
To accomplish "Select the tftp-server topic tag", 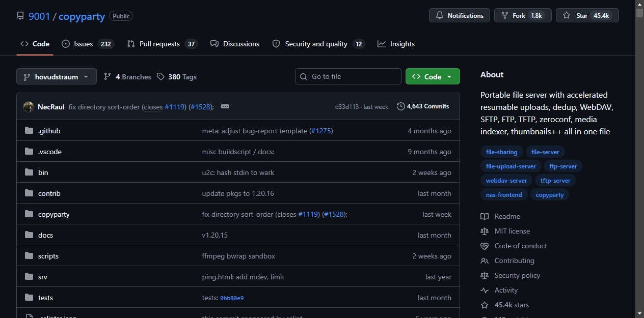I will (x=555, y=180).
